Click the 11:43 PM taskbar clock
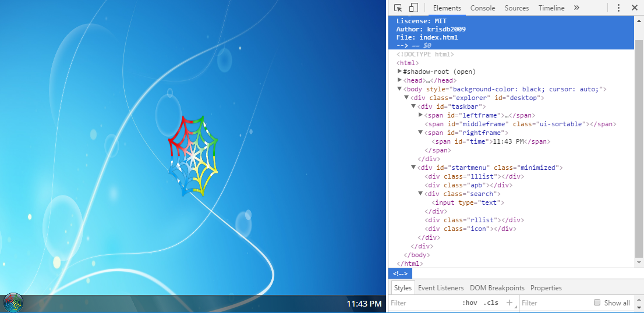 [364, 304]
